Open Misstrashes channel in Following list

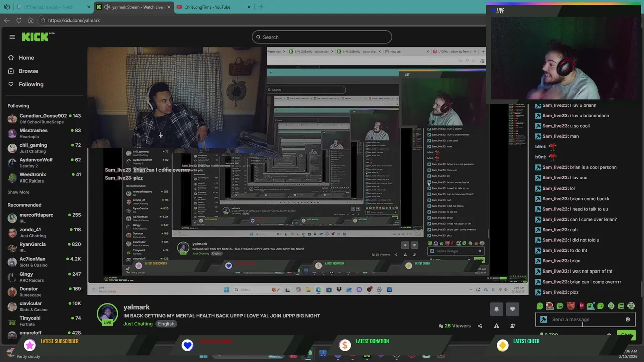click(44, 133)
